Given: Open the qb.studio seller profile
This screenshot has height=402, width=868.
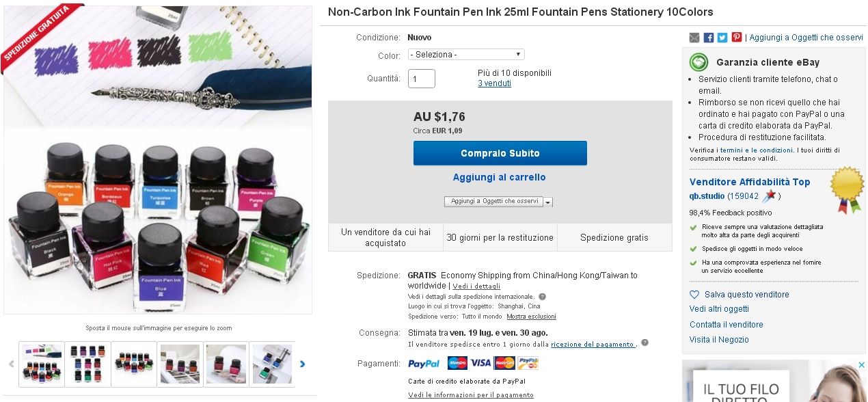Looking at the screenshot, I should [x=706, y=196].
